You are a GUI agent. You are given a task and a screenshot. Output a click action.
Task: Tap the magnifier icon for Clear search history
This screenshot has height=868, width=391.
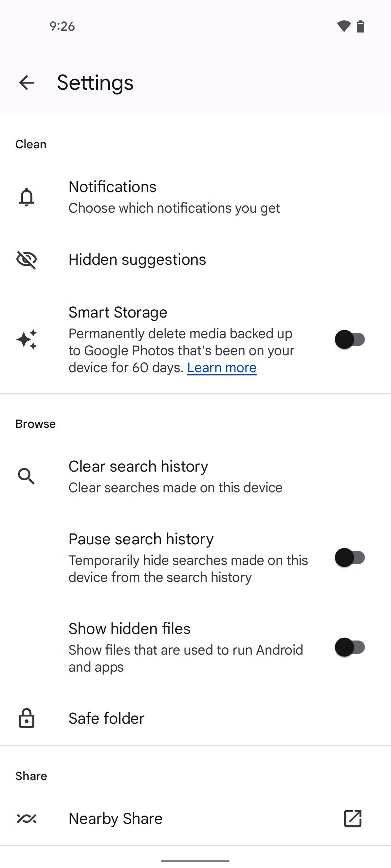point(26,476)
